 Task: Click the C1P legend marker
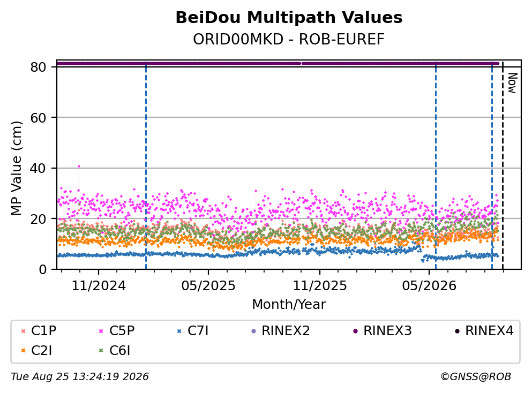pos(23,331)
